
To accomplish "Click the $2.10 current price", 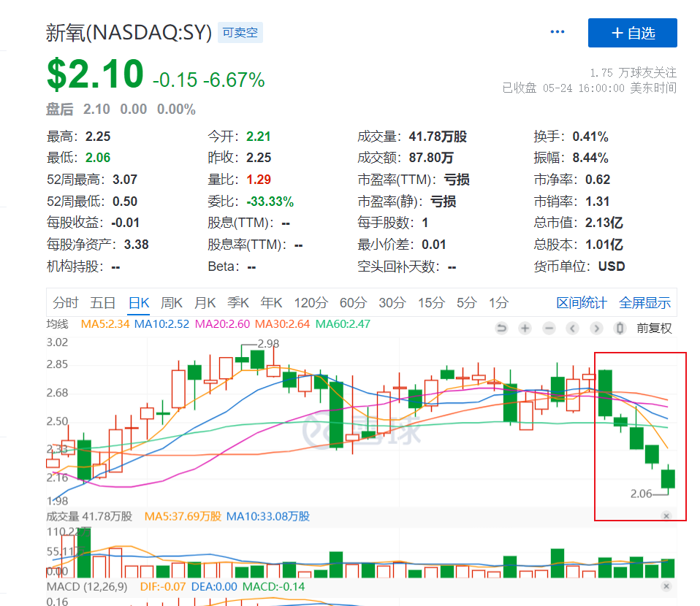I will [x=95, y=74].
